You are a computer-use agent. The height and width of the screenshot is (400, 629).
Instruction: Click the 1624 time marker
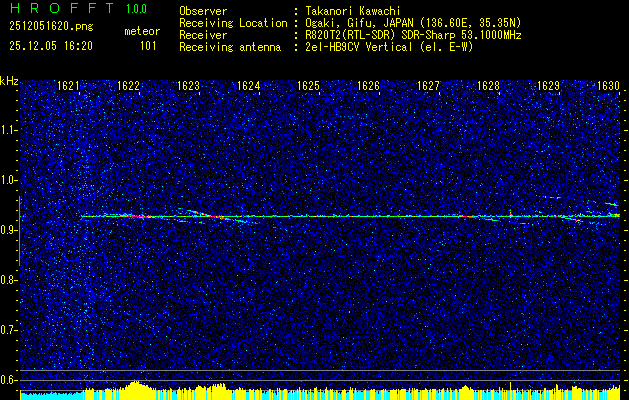(x=248, y=86)
